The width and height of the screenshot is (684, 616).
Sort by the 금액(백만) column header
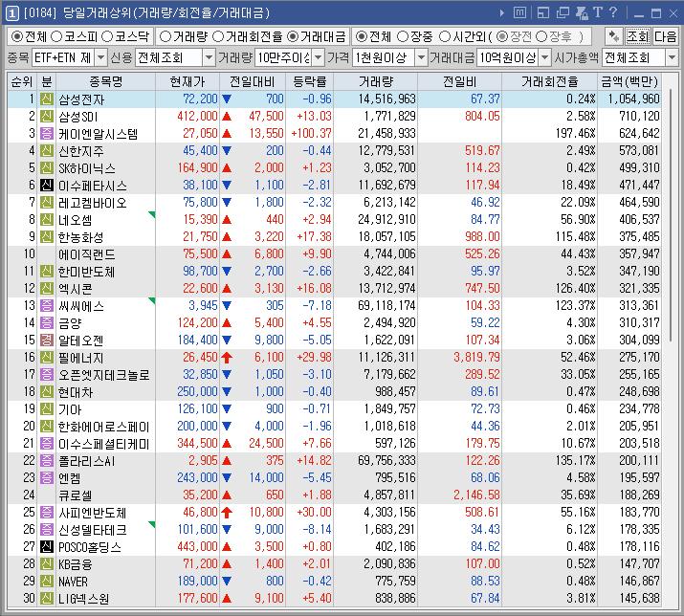point(629,81)
